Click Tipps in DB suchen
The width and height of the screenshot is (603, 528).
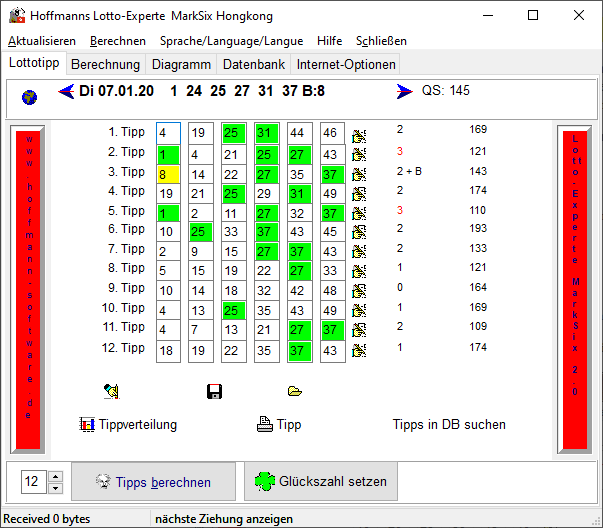pyautogui.click(x=449, y=425)
